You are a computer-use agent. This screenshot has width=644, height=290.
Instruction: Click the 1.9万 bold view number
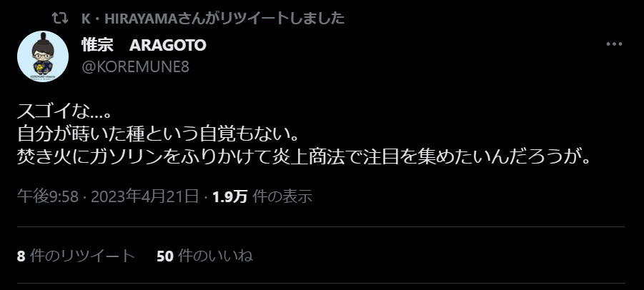[x=229, y=197]
